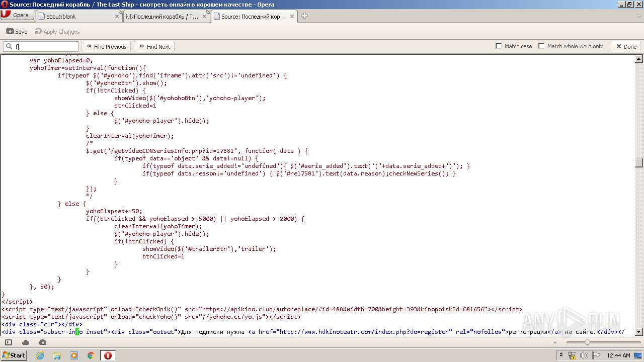Open the Windows Start menu
This screenshot has width=644, height=362.
pyautogui.click(x=14, y=355)
